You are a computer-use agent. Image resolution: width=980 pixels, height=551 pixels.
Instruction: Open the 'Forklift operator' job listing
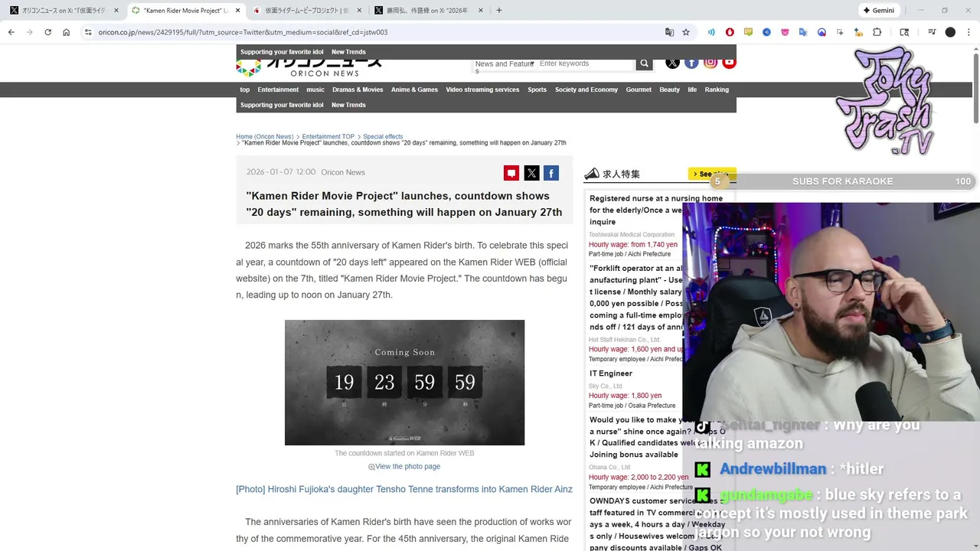tap(635, 298)
